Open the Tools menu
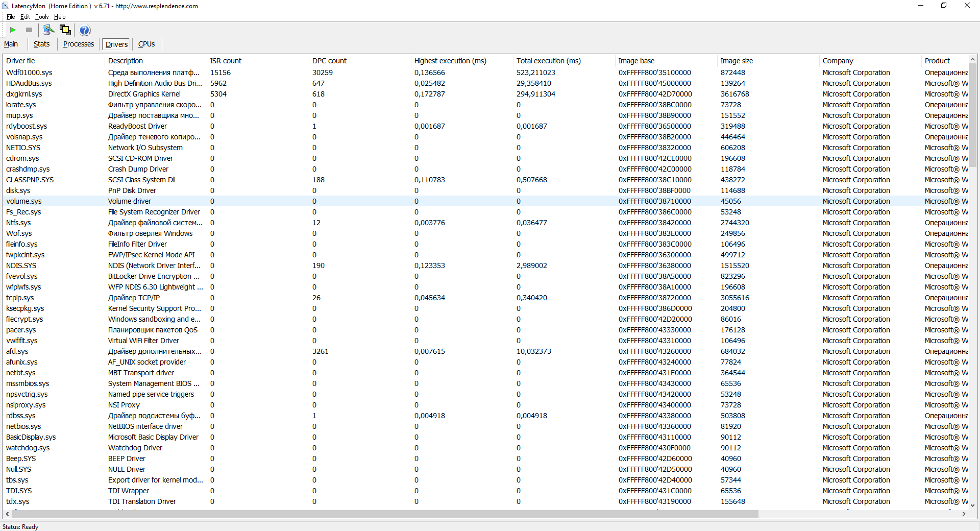The width and height of the screenshot is (980, 531). click(42, 17)
